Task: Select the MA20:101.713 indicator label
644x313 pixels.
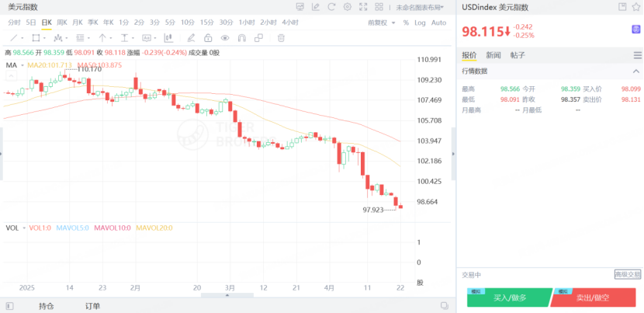Action: (50, 65)
